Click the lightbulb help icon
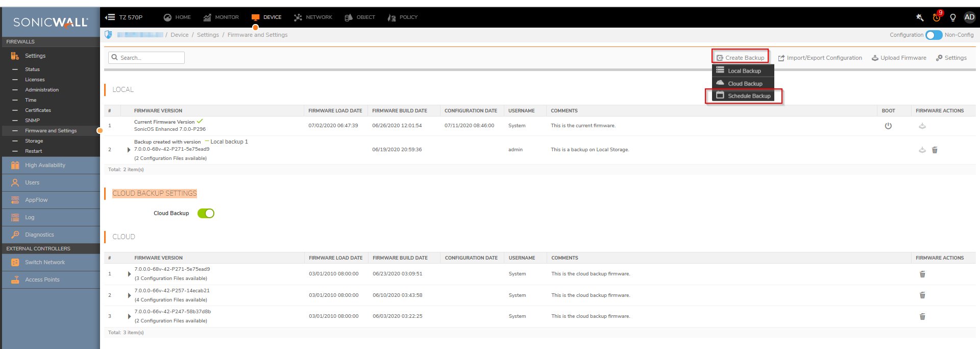Viewport: 980px width, 349px height. click(x=952, y=17)
